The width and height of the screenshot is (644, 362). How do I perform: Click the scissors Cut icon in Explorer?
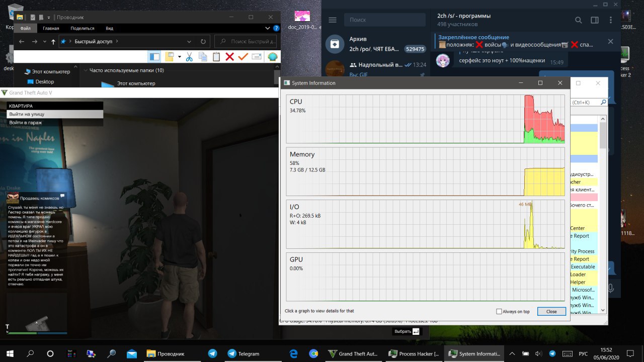click(189, 57)
